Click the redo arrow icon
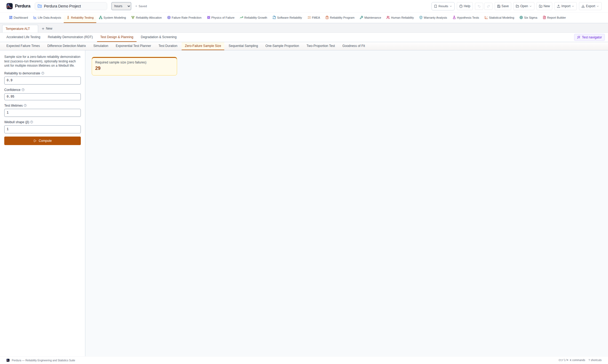Viewport: 608px width, 364px height. pos(488,6)
